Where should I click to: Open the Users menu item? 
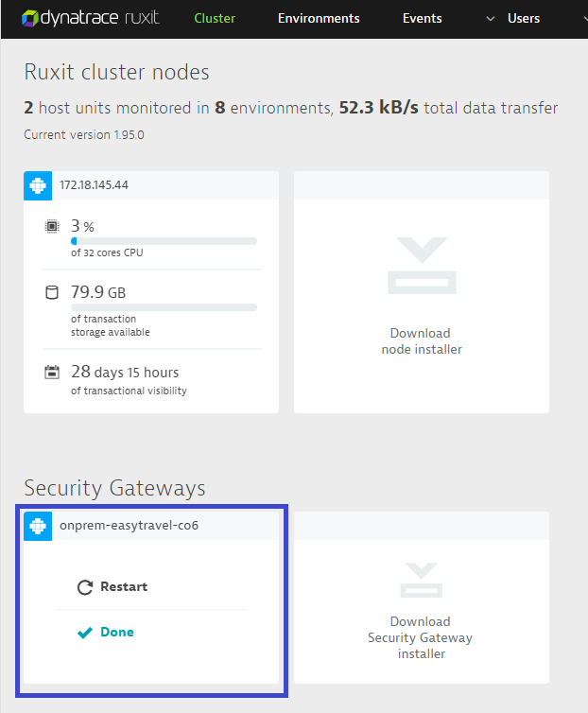(x=524, y=19)
